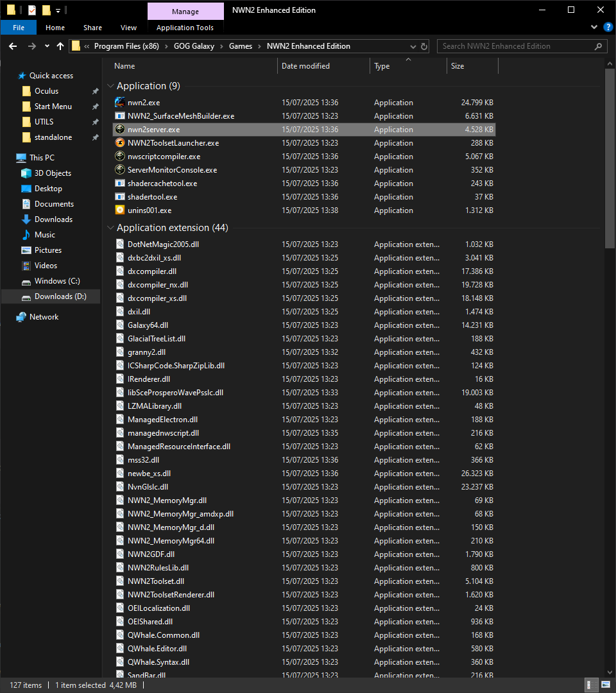Expand chevron after GOG Galaxy breadcrumb
This screenshot has width=616, height=693.
click(x=222, y=46)
